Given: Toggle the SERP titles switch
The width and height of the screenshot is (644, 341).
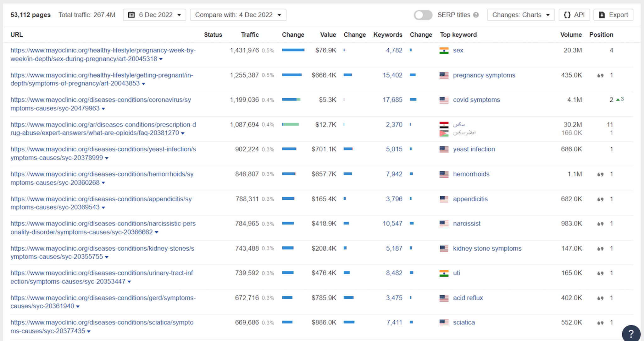Looking at the screenshot, I should [x=423, y=15].
